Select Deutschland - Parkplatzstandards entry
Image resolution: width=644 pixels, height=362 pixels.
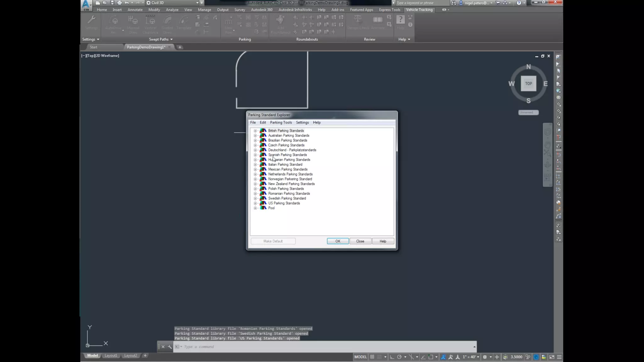[292, 150]
